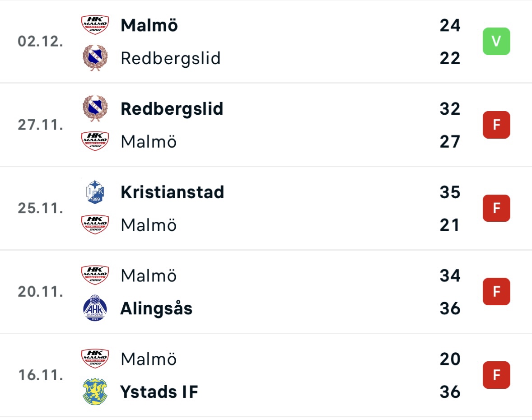Screen dimensions: 532x420
Task: Click Alingsås AHK logo
Action: 95,308
